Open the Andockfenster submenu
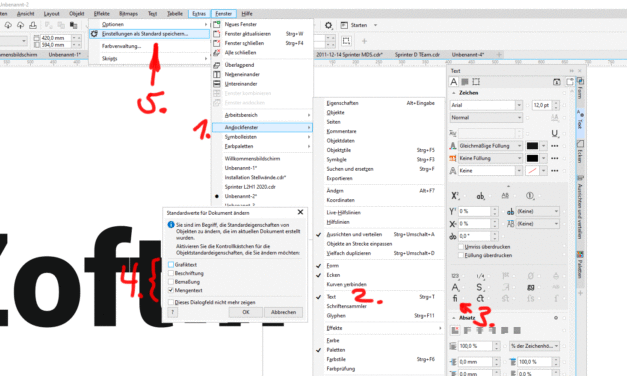The image size is (627, 376). click(x=262, y=127)
